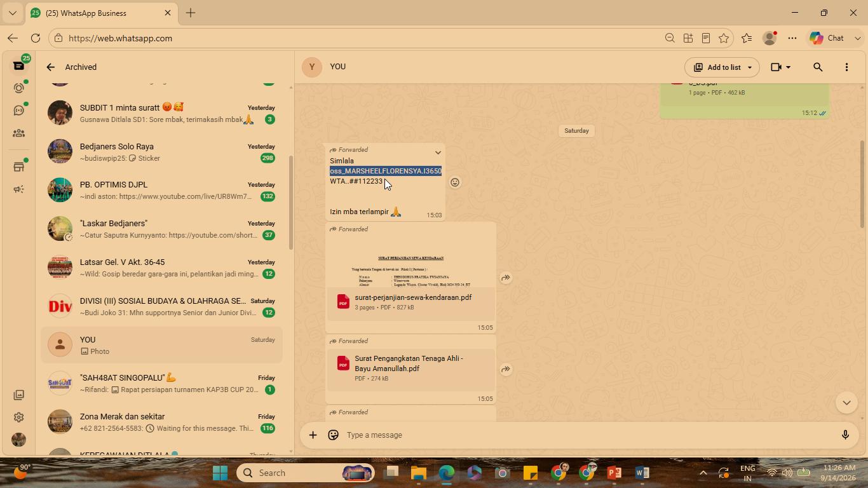Image resolution: width=868 pixels, height=488 pixels.
Task: Open the Add to list dropdown
Action: (x=722, y=67)
